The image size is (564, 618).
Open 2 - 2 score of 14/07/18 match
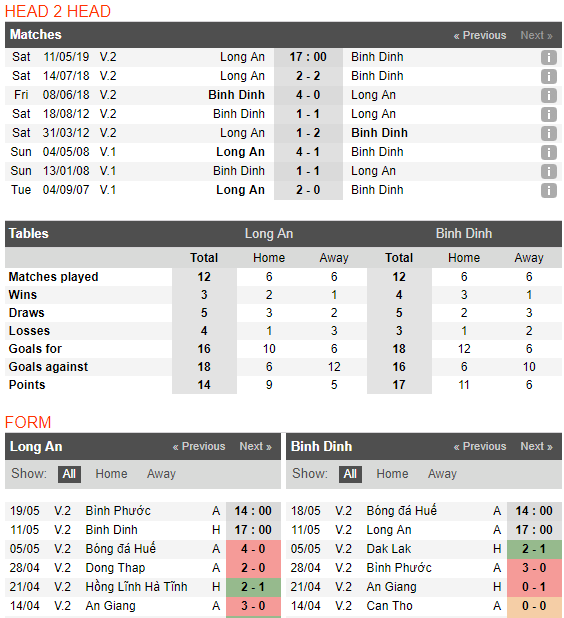click(308, 76)
